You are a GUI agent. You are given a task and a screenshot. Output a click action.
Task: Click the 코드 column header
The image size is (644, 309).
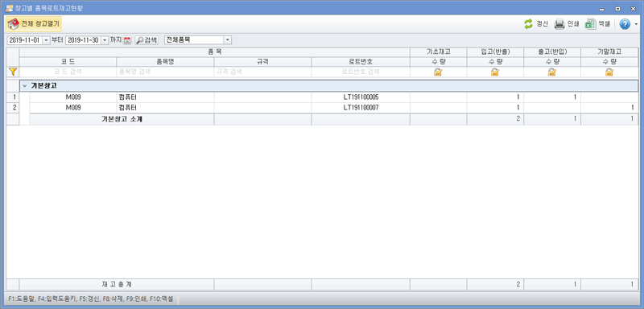click(x=68, y=61)
